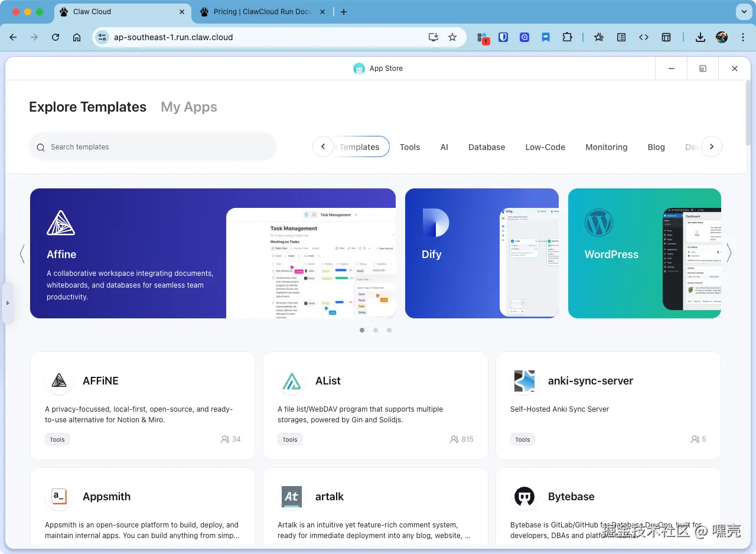Screen dimensions: 756x554
Task: Open the Bitwarden shield extension icon
Action: coord(503,37)
